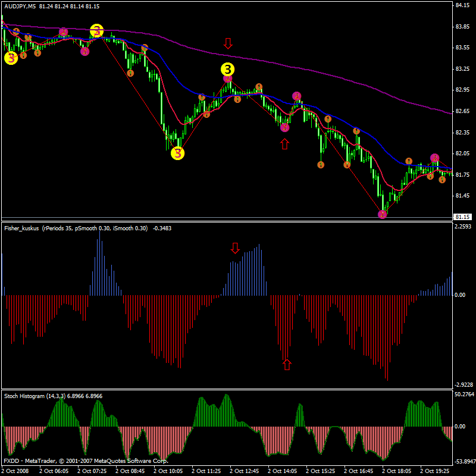Click the red down arrow above the purple moving average
Viewport: 476px width, 476px height.
click(x=228, y=43)
